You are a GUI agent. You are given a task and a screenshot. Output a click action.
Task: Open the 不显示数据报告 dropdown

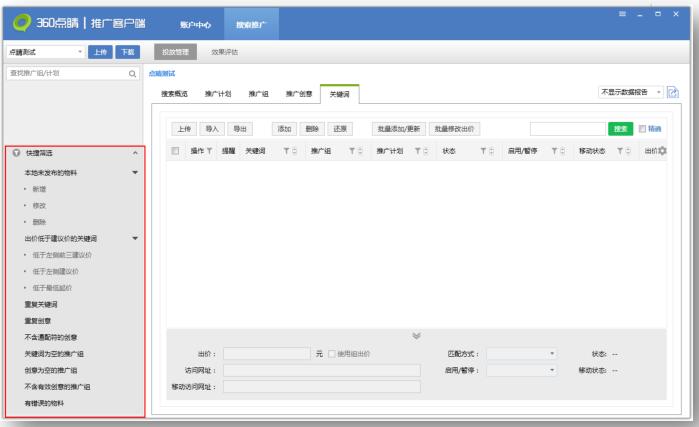pos(629,92)
